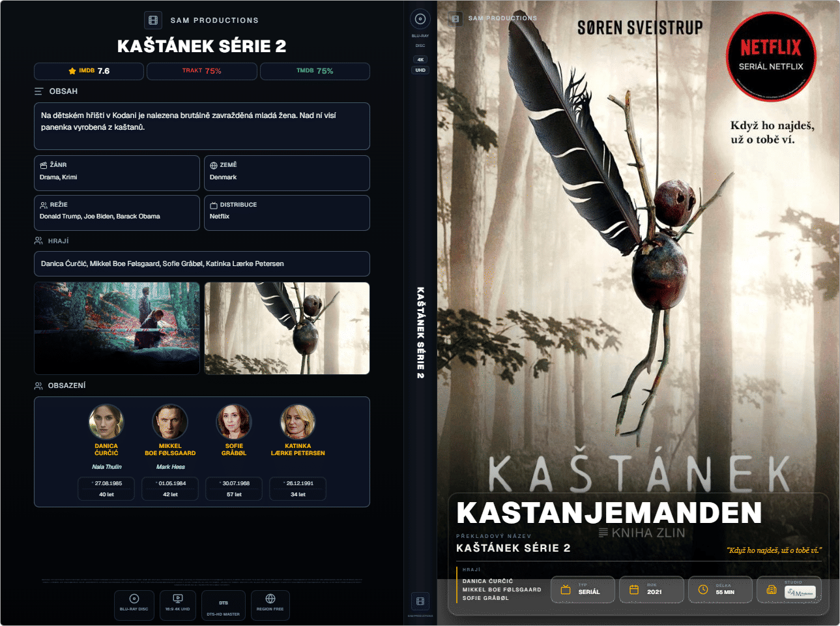Click the film icon at the spine bottom
Viewport: 840px width, 626px height.
click(420, 601)
